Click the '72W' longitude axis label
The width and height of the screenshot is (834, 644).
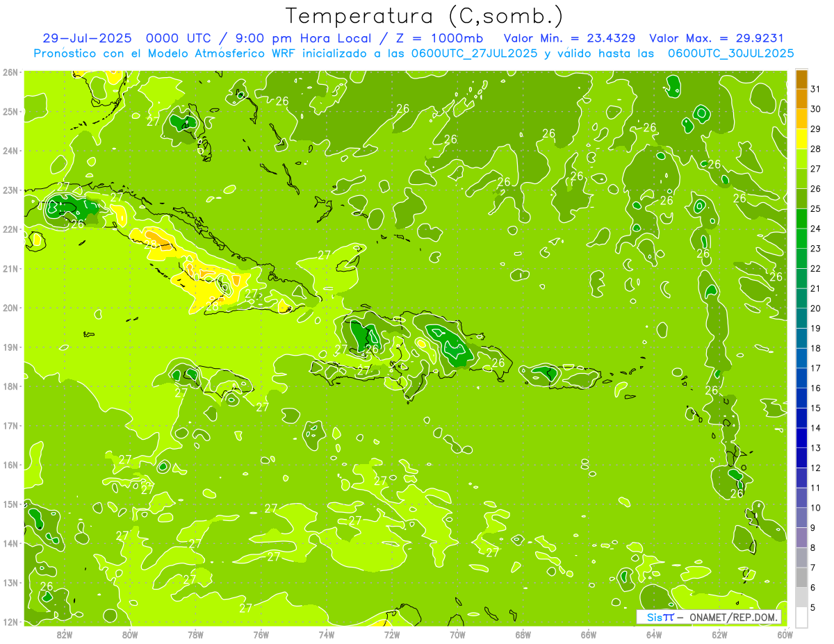tap(392, 634)
